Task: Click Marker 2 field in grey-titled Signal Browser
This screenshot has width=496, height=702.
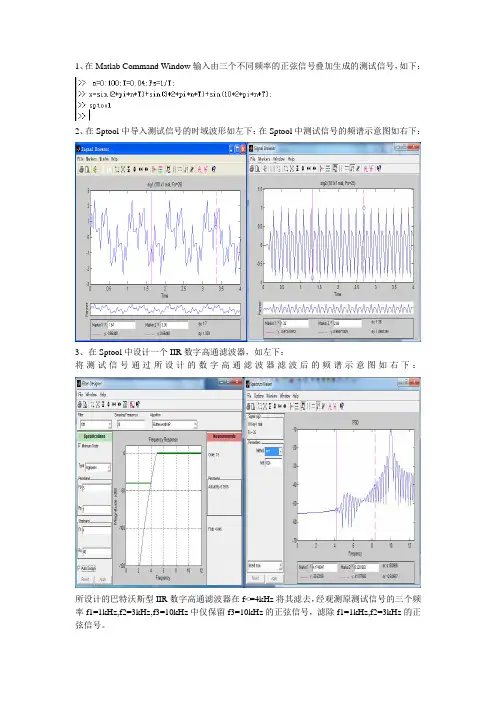Action: pyautogui.click(x=347, y=323)
